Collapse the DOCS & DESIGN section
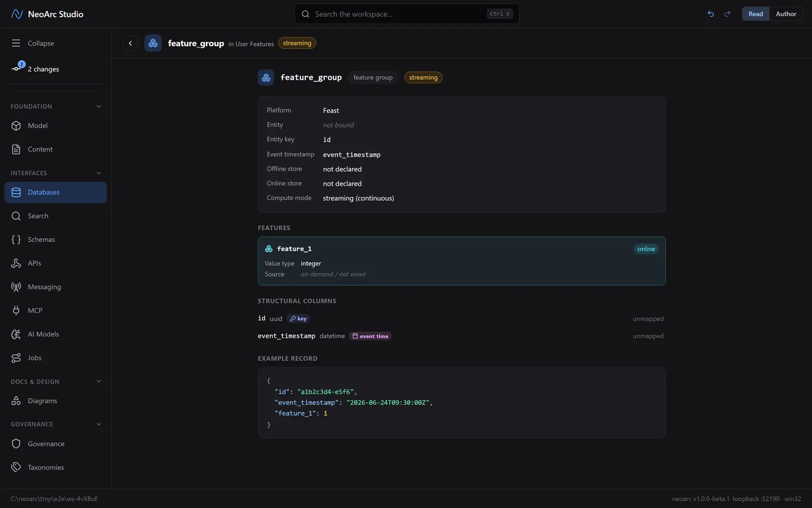This screenshot has width=812, height=508. [99, 382]
